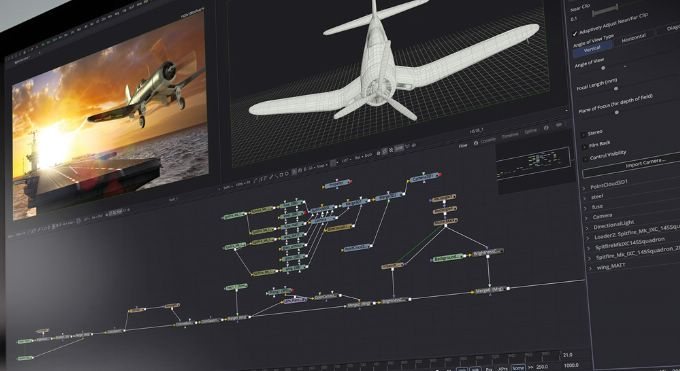Click the render end frame 1000.0 field
The image size is (680, 371).
[x=571, y=366]
